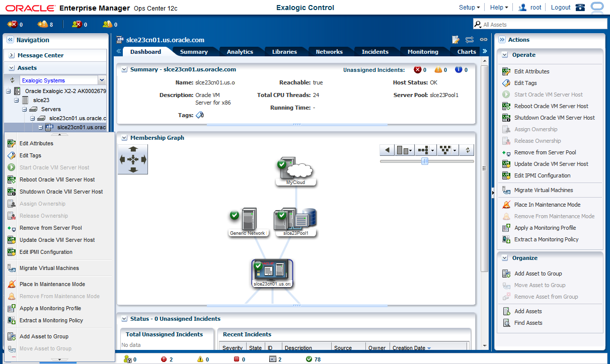Open the Setup menu
Screen dimensions: 610x364
pos(469,8)
